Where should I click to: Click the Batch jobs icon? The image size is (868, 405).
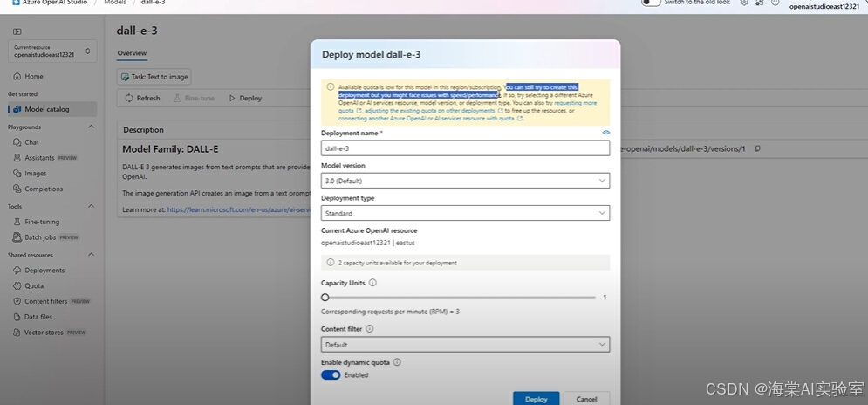(17, 237)
